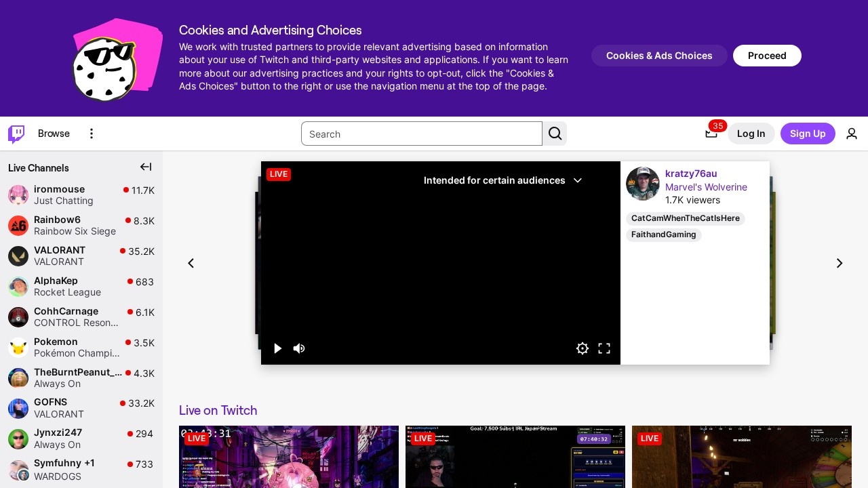Click Jynxzi247 channel avatar
Screen dimensions: 868x488
click(18, 439)
